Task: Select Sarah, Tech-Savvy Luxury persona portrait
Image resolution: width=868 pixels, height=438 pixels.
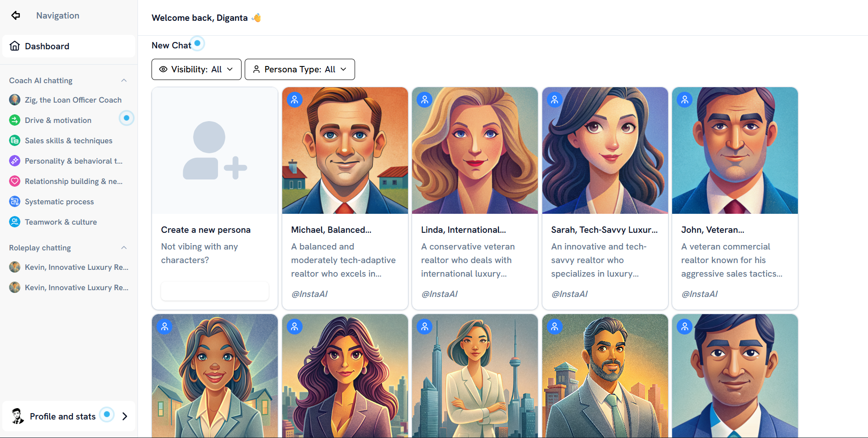Action: (605, 151)
